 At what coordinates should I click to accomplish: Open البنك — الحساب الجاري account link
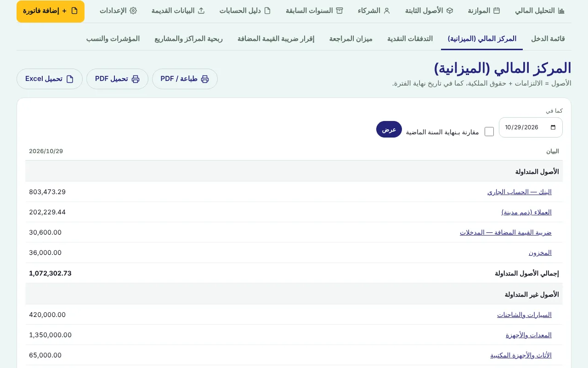[520, 192]
